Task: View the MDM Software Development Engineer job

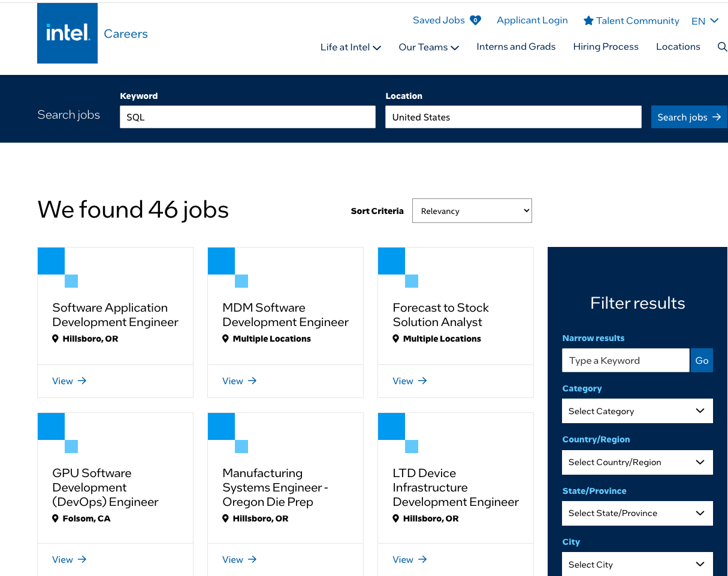Action: pyautogui.click(x=240, y=381)
